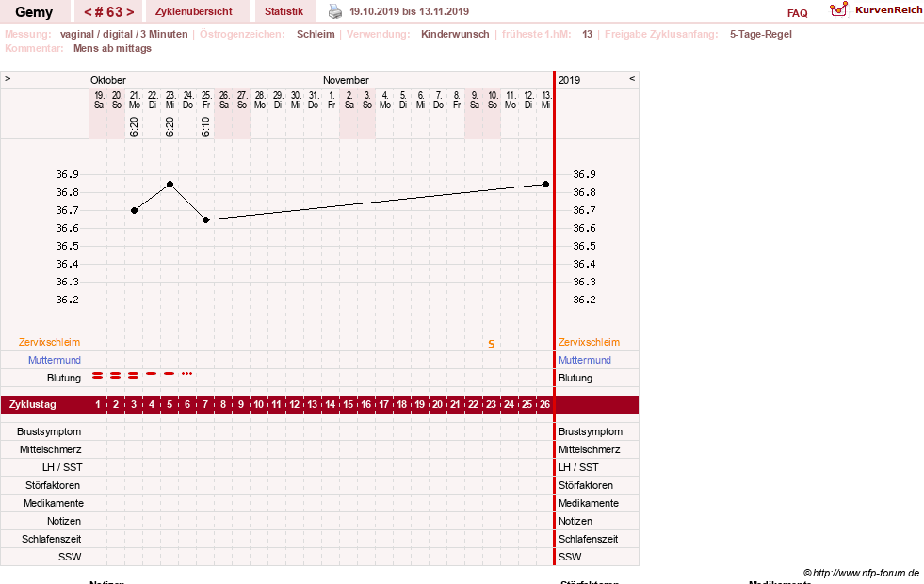Click bleeding marker on cycle day 1

(x=98, y=375)
